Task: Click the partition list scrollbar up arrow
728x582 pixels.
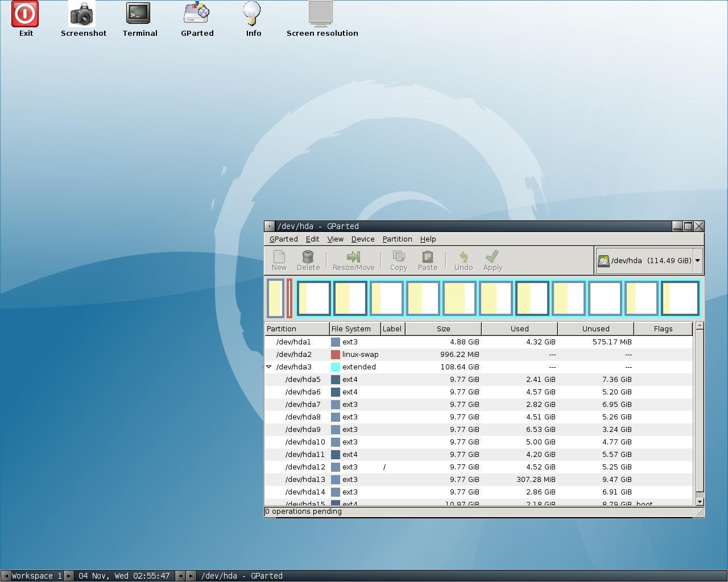Action: click(700, 326)
